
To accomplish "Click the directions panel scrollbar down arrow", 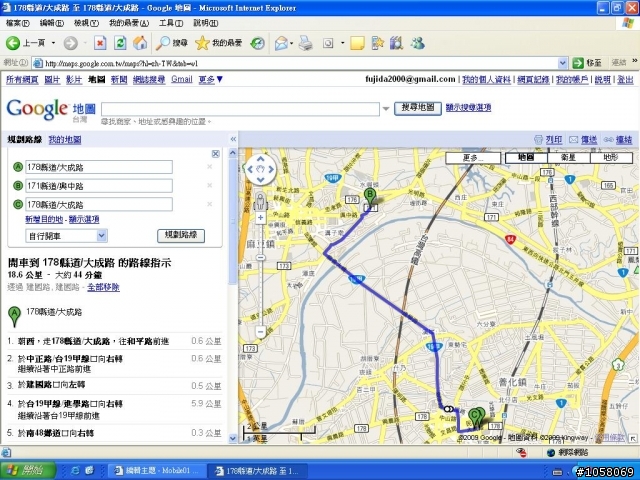I will tap(233, 439).
